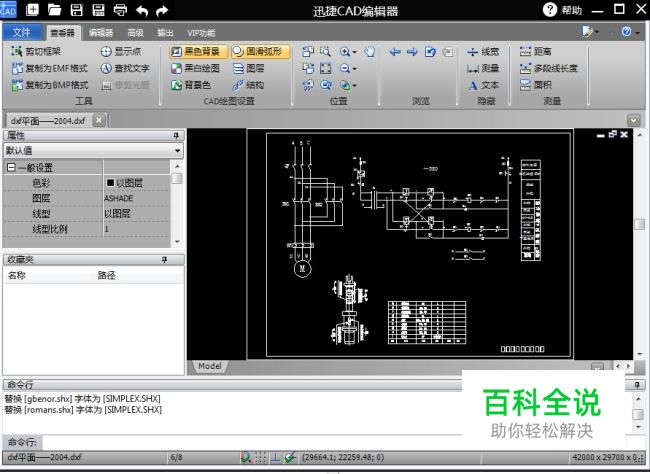This screenshot has width=650, height=474.
Task: Collapse the 一般设置 properties group
Action: tap(11, 168)
